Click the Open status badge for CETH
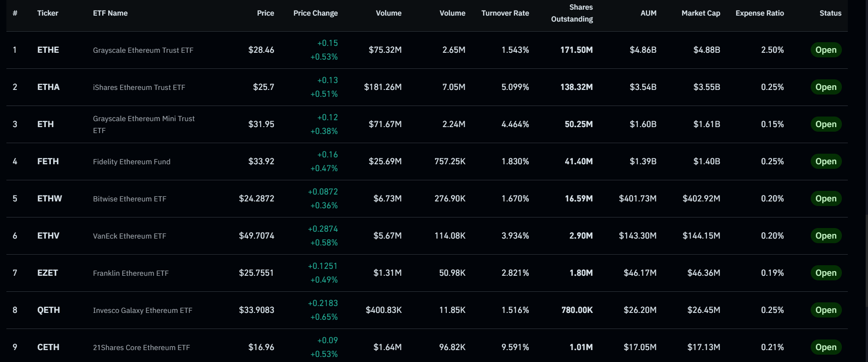The width and height of the screenshot is (868, 362). [x=826, y=347]
